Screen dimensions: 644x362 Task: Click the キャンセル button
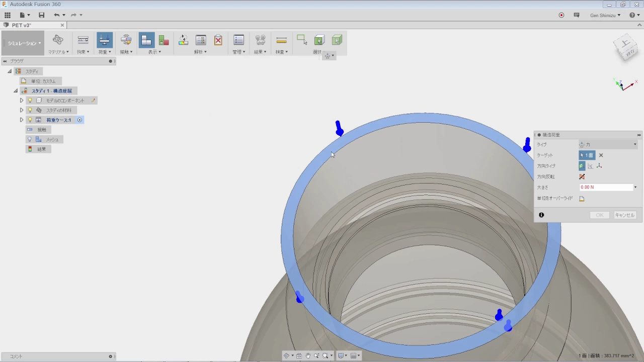625,215
